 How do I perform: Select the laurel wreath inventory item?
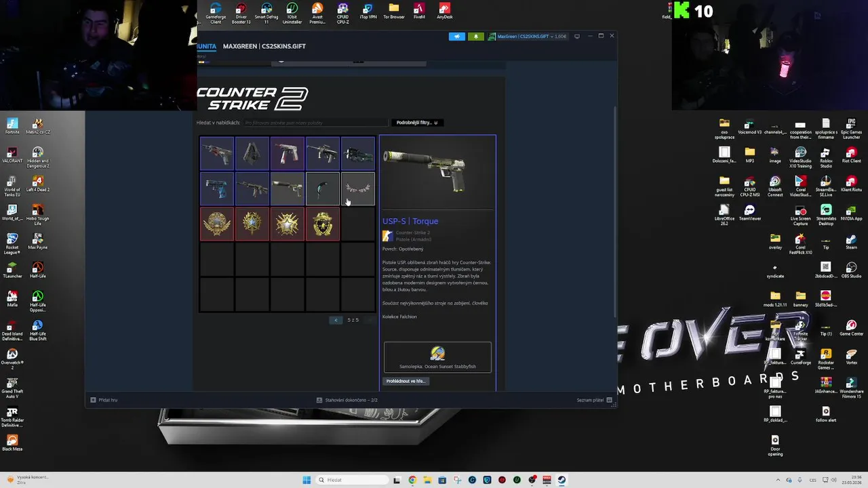point(357,188)
